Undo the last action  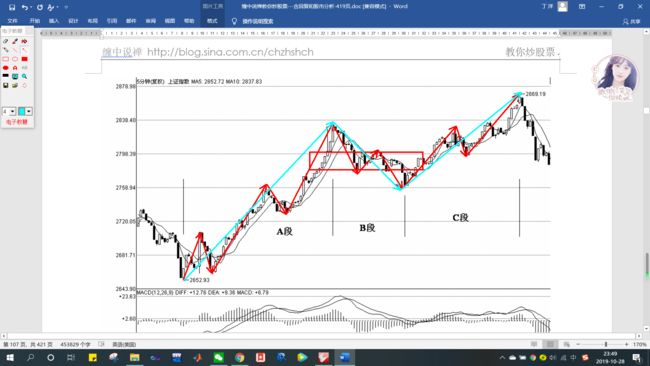[24, 7]
